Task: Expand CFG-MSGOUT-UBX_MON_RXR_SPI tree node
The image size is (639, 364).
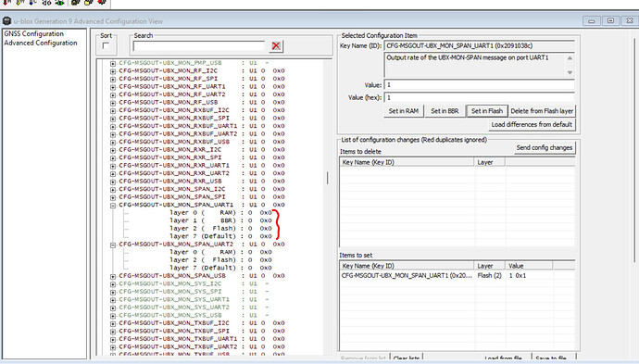Action: tap(113, 157)
